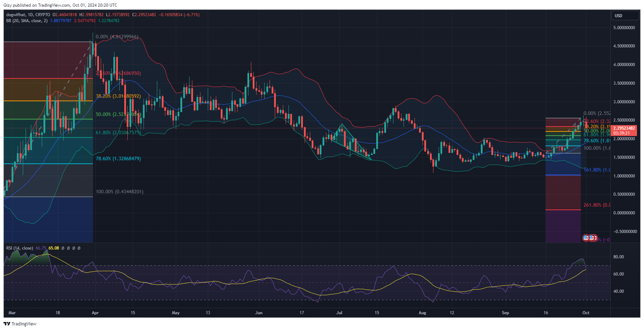Click the 5.00000000 price axis label
The width and height of the screenshot is (644, 330).
click(624, 27)
